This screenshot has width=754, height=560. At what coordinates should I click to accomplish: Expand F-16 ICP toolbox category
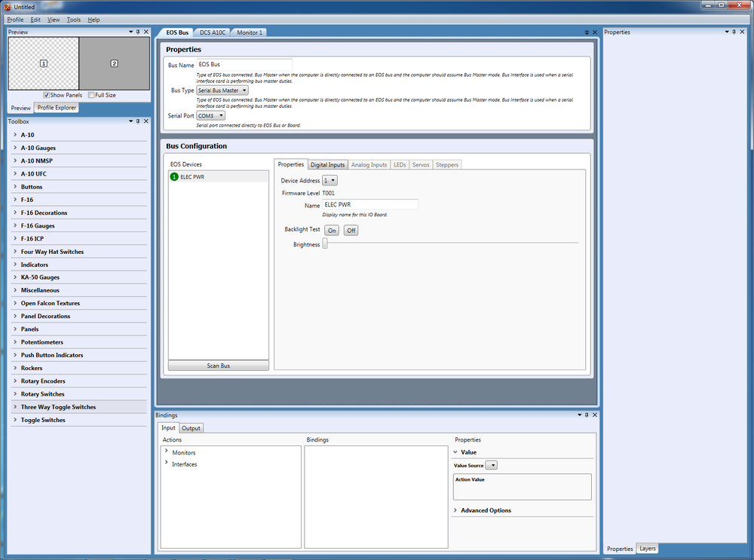coord(15,238)
